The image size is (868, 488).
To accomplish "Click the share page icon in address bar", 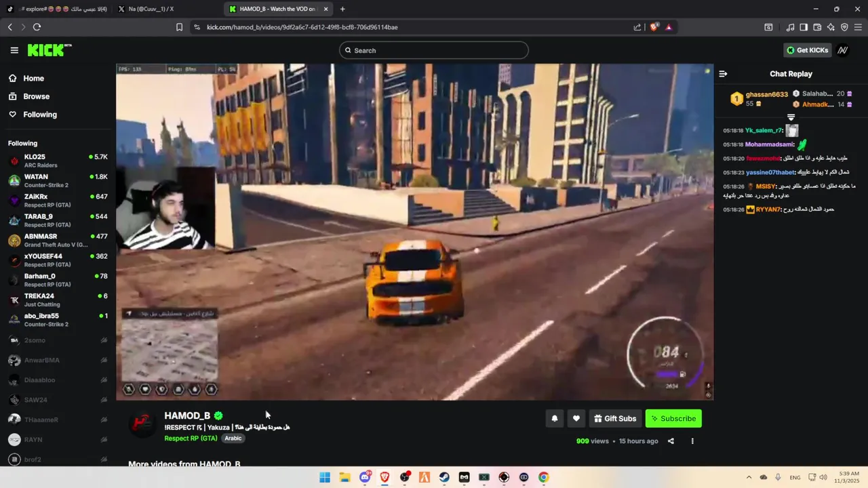I will click(637, 27).
